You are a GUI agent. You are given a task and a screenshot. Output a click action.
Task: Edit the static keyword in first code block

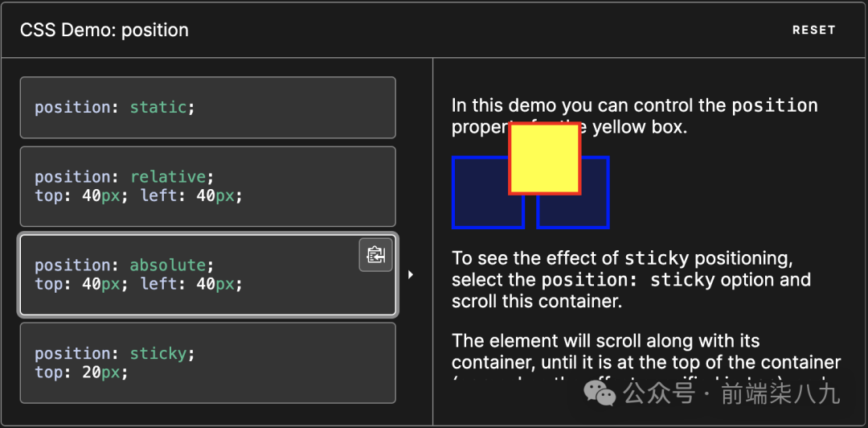point(158,107)
